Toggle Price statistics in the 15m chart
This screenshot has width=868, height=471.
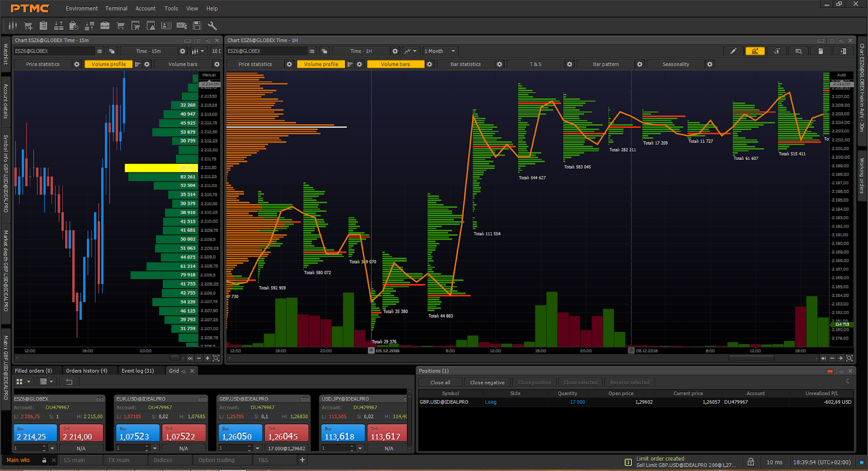click(43, 64)
